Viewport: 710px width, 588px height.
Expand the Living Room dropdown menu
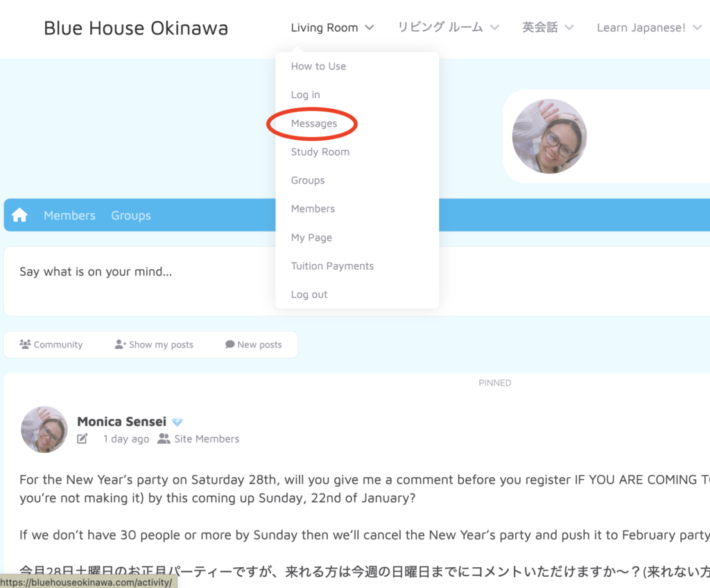coord(332,28)
